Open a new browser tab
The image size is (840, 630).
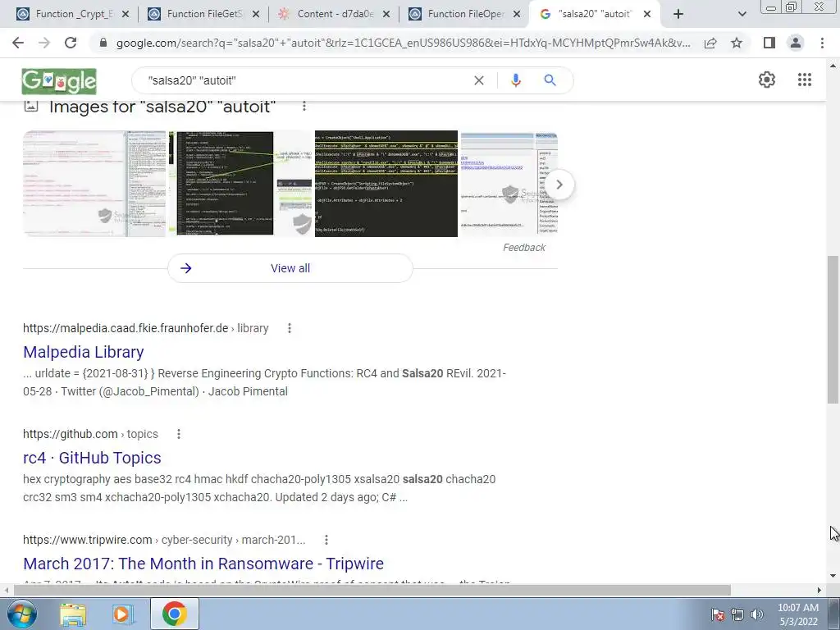pos(678,14)
